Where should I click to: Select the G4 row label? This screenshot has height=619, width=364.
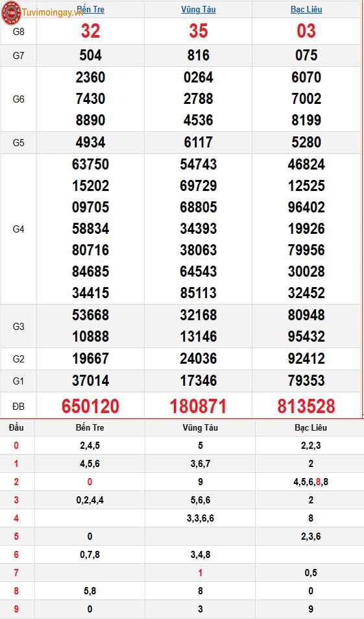[x=19, y=229]
